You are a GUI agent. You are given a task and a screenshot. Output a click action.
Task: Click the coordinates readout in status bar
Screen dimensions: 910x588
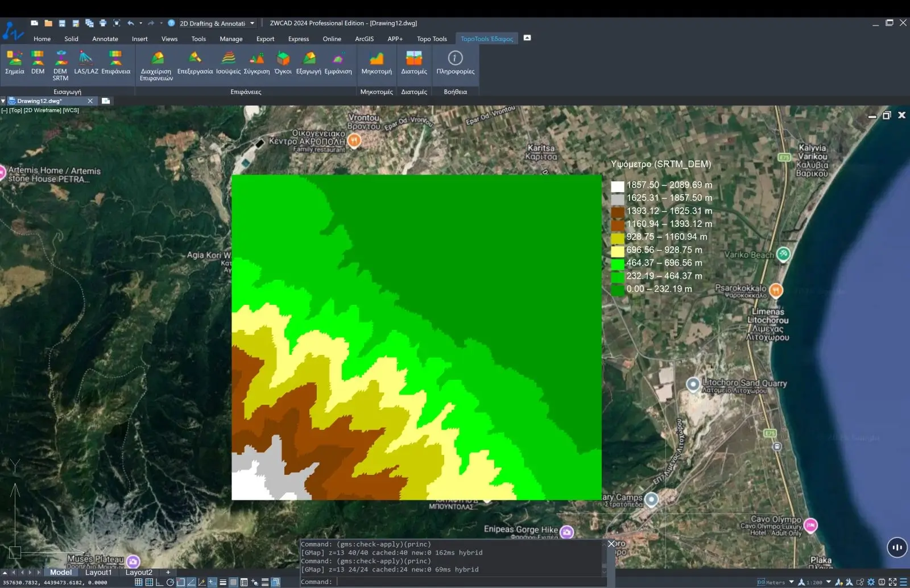(x=55, y=582)
